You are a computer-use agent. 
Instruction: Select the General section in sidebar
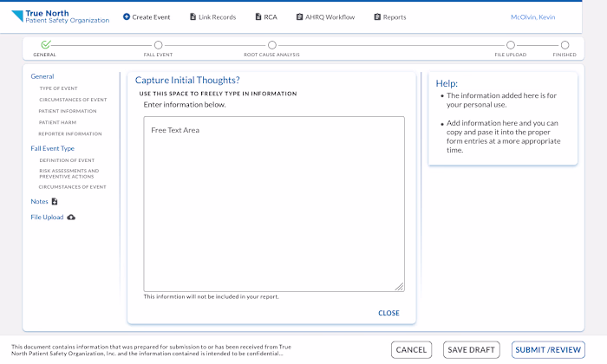click(42, 76)
